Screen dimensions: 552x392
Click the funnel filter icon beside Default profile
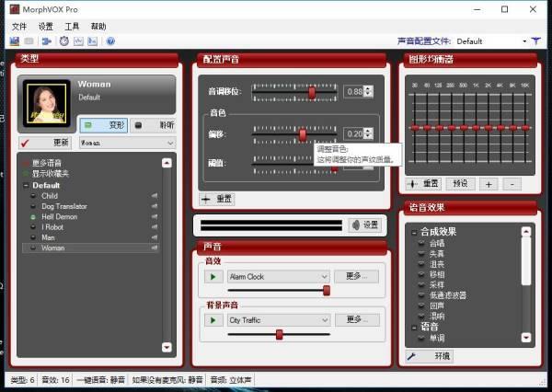click(535, 41)
